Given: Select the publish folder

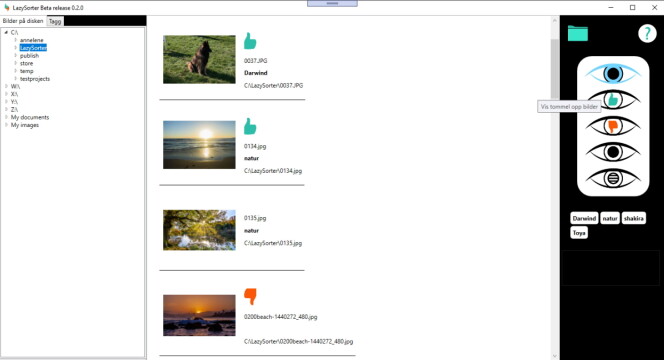Looking at the screenshot, I should (29, 55).
